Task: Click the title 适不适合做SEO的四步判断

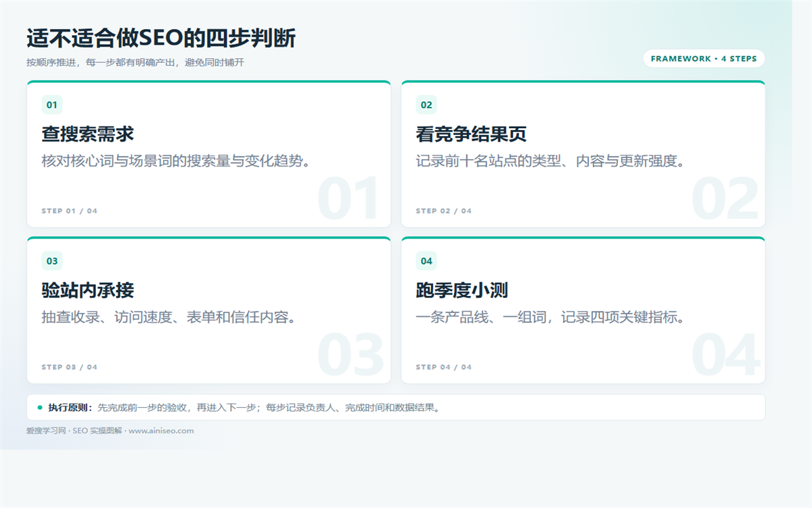Action: 161,39
